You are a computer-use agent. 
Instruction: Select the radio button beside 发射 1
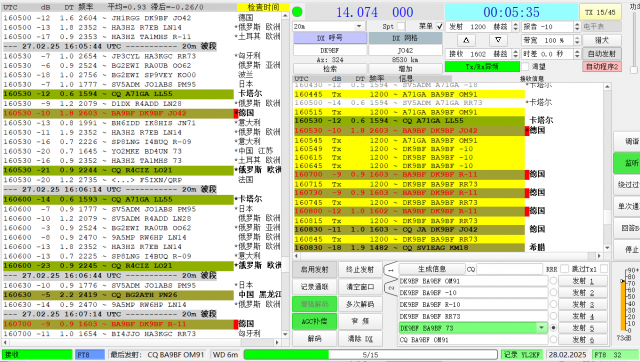[553, 281]
